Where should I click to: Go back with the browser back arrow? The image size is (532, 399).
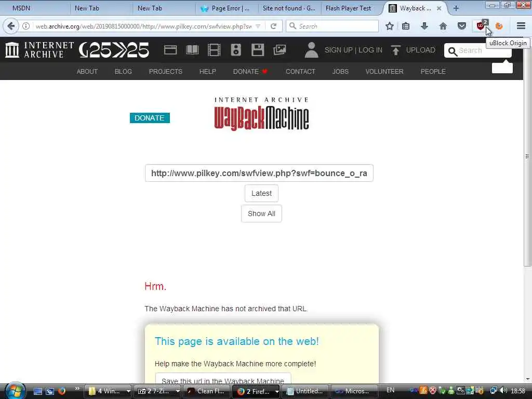pyautogui.click(x=11, y=26)
